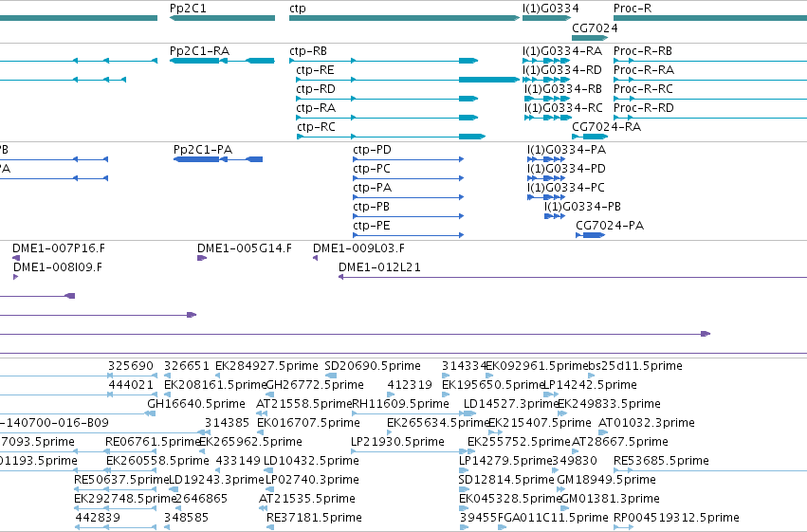
Task: Select protein ctp-PD
Action: pos(409,159)
